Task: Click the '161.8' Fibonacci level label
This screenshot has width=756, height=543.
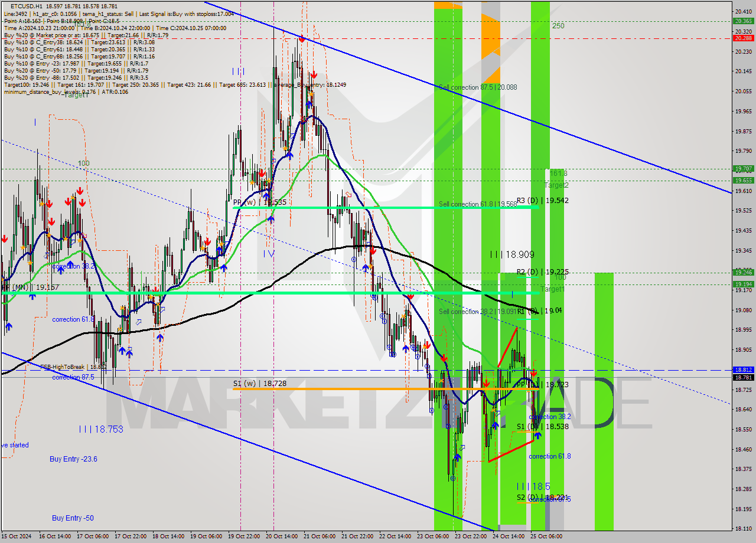Action: click(558, 174)
